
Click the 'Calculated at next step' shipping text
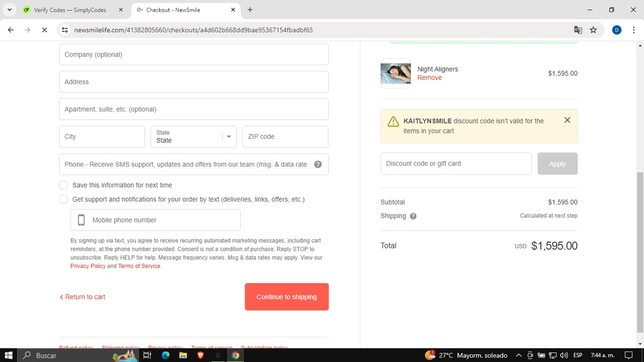pos(549,216)
